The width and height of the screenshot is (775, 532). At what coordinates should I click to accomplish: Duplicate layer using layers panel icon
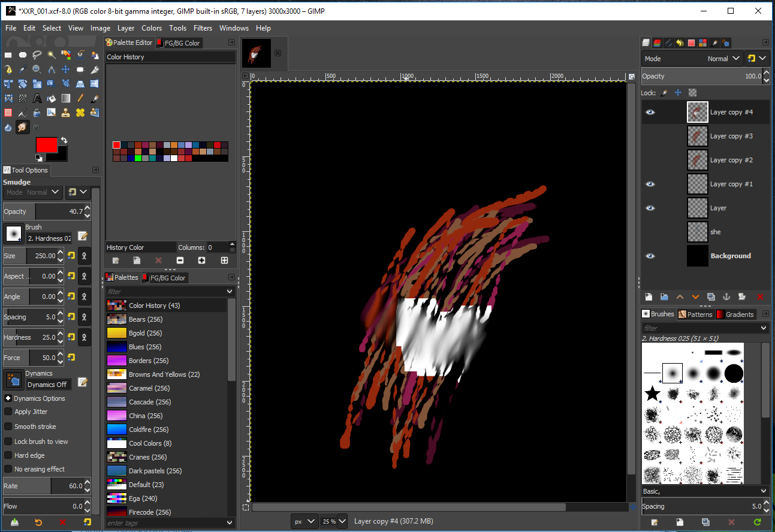[x=711, y=297]
